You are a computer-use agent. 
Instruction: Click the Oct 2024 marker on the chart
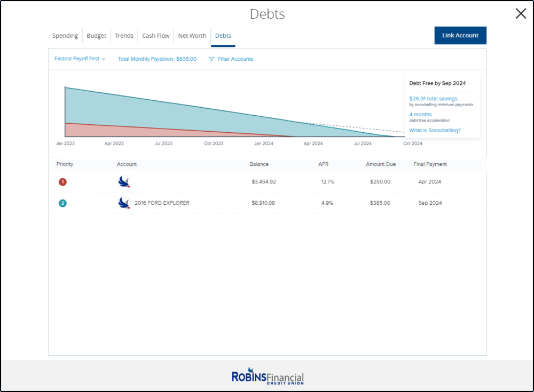pyautogui.click(x=412, y=143)
